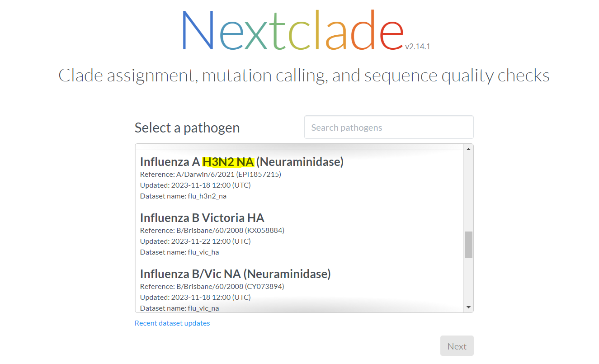This screenshot has width=599, height=364.
Task: Click updated 2023-11-22 12:00 (UTC) line
Action: [195, 241]
